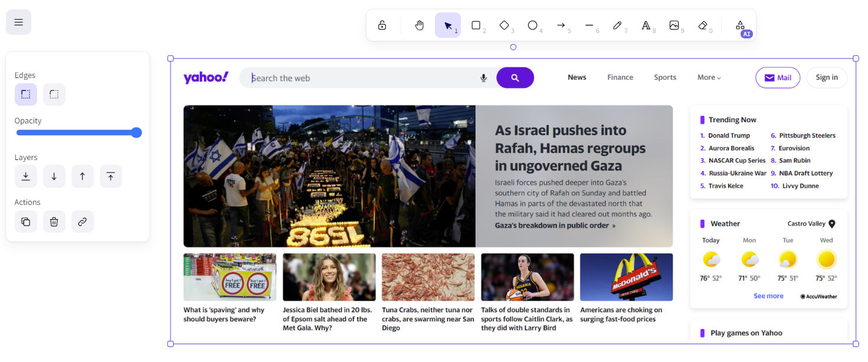868x362 pixels.
Task: Select the Pencil freedraw tool
Action: pos(618,25)
